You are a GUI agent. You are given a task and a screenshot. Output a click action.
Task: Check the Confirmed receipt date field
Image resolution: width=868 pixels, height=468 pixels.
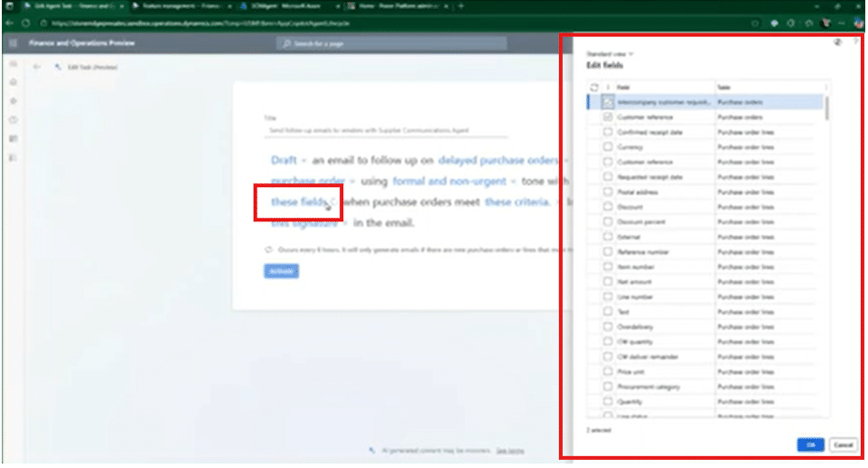pos(608,132)
